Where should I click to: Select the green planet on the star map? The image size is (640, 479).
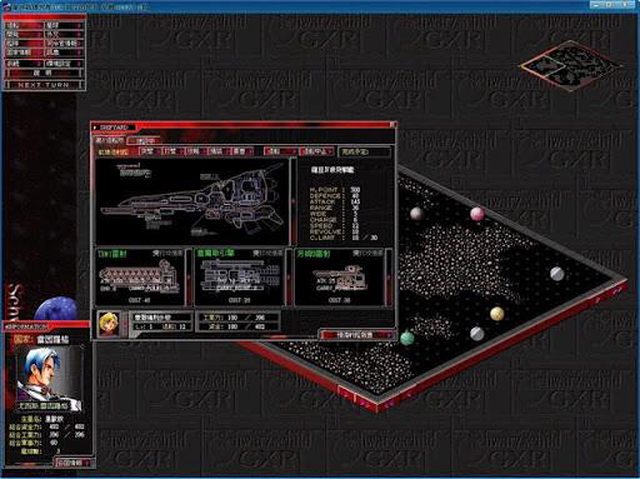click(407, 338)
